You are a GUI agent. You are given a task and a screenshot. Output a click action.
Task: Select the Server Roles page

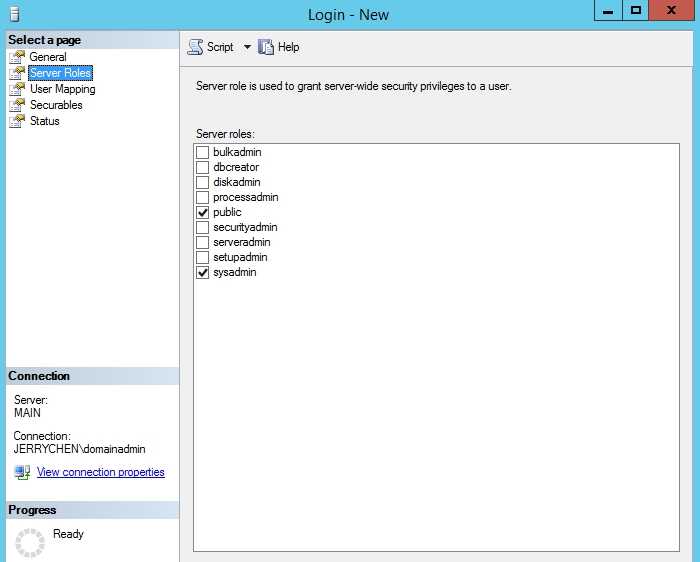60,73
